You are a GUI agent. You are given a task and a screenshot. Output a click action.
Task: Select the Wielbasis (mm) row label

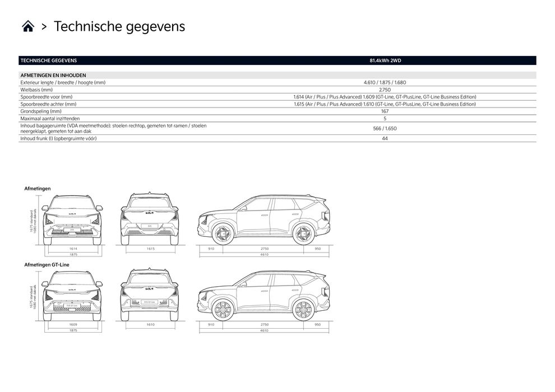[37, 90]
